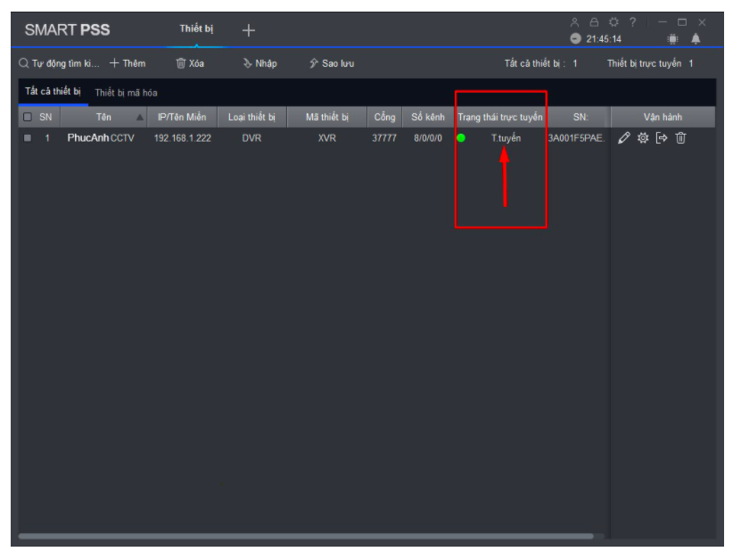Open the alarm bell notifications
Image resolution: width=733 pixels, height=560 pixels.
[696, 39]
